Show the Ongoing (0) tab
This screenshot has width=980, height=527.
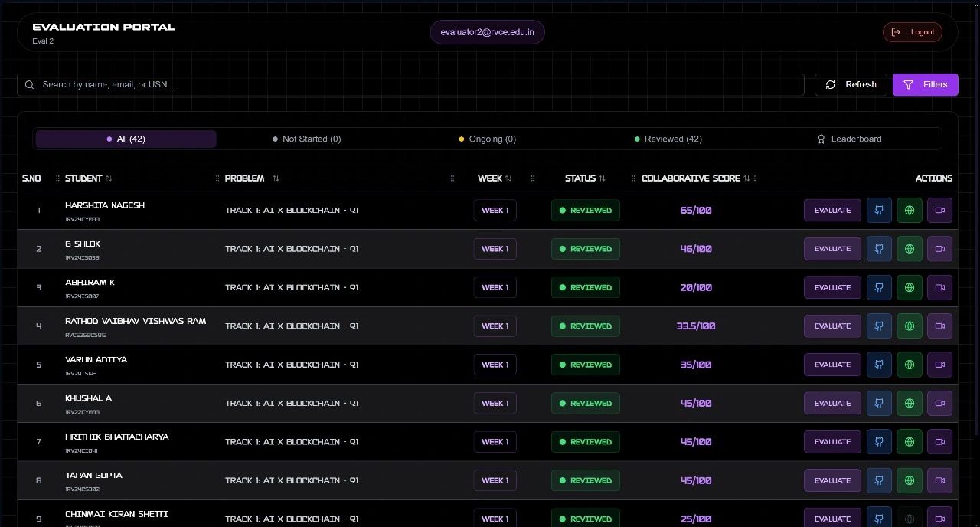[487, 139]
